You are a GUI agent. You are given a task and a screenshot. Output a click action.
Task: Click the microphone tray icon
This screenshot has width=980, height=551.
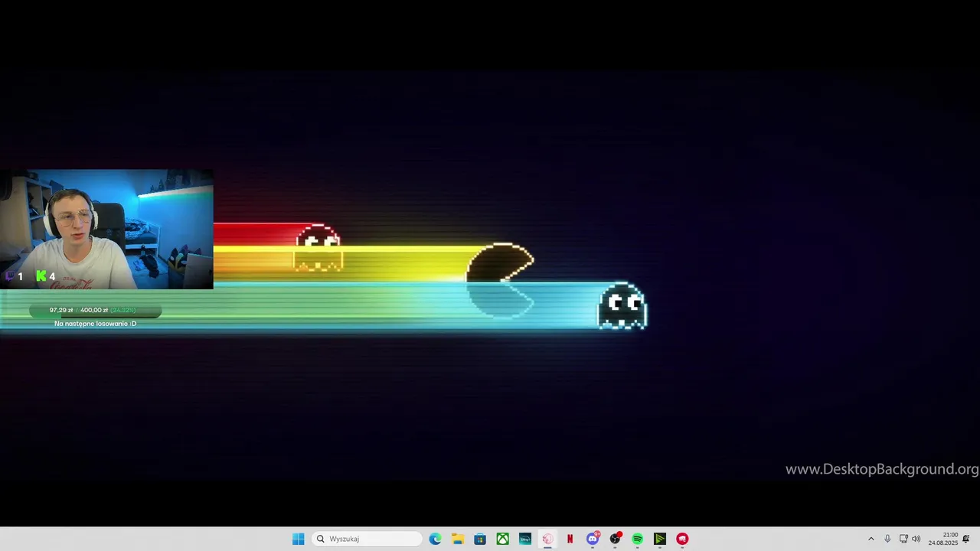click(x=887, y=539)
